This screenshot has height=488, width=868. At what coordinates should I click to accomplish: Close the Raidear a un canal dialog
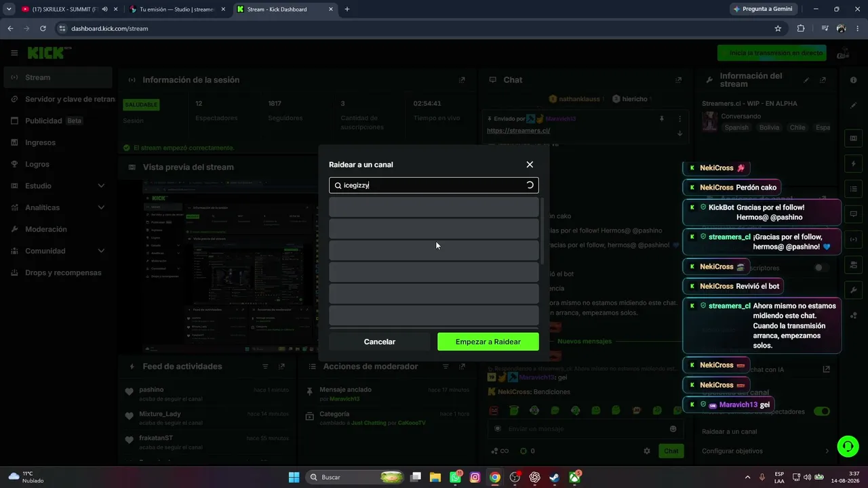coord(530,165)
